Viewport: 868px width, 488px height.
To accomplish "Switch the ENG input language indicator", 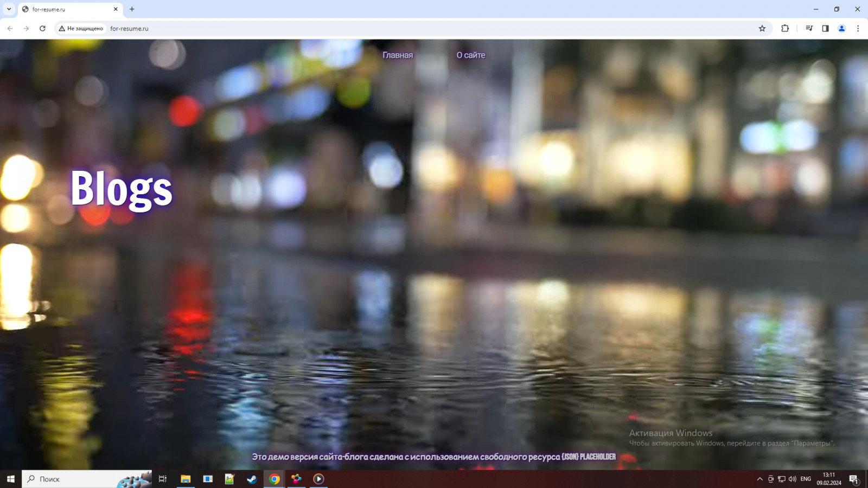I will (x=806, y=479).
